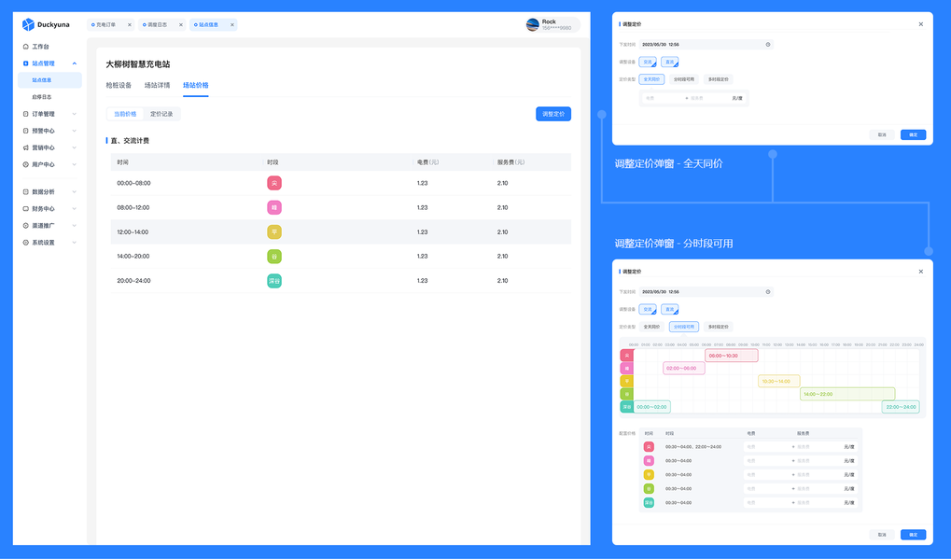
Task: Close the 站点信息 page tab
Action: pos(231,25)
